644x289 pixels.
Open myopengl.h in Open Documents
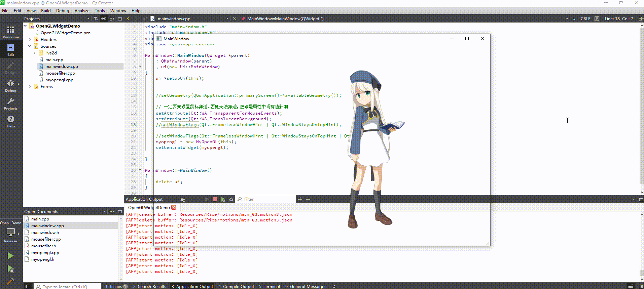43,259
